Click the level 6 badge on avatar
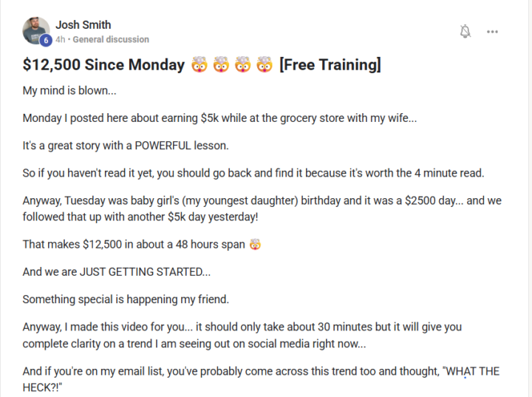Screen dimensions: 532x397 click(44, 40)
